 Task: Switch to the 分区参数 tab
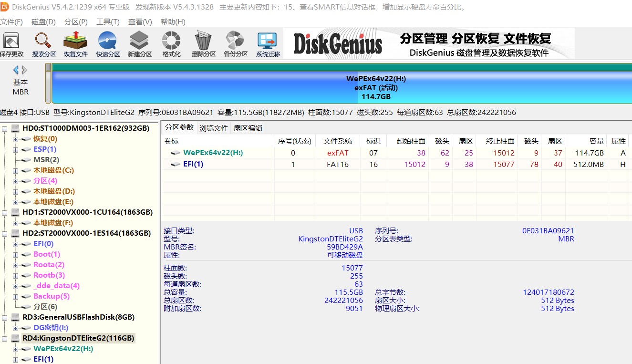[179, 127]
